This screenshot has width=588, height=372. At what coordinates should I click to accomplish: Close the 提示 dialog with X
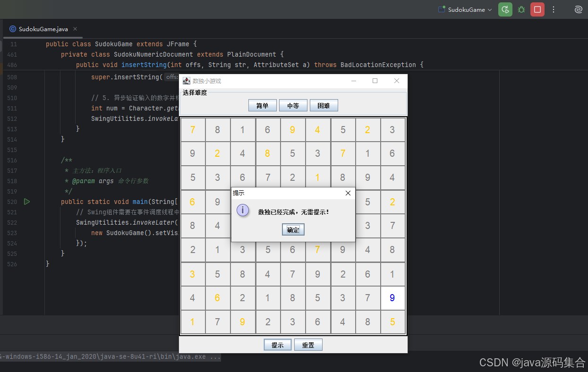coord(348,193)
